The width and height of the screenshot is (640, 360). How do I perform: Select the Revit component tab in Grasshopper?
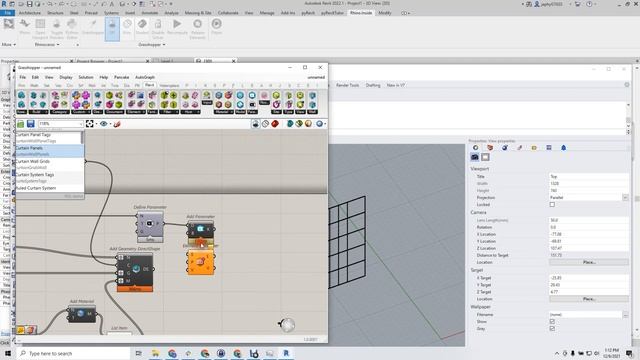[149, 85]
